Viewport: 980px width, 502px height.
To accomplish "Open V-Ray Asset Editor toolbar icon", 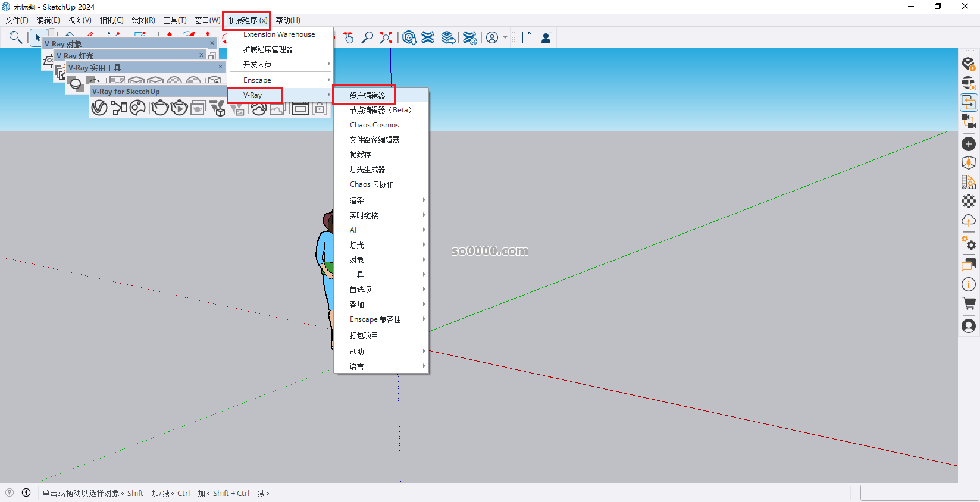I will coord(99,108).
